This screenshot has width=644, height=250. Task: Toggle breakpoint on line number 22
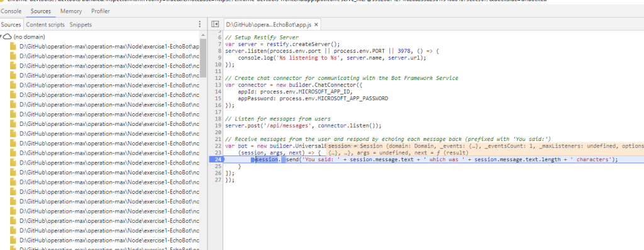(218, 146)
